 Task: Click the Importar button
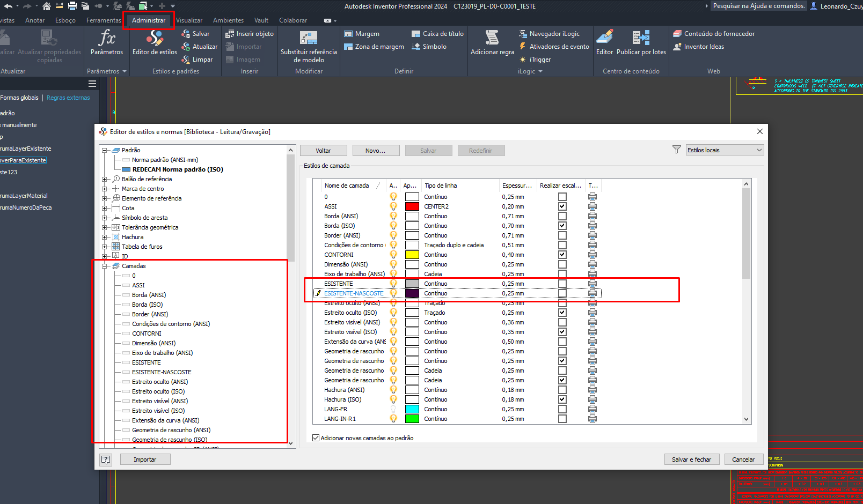[x=145, y=459]
